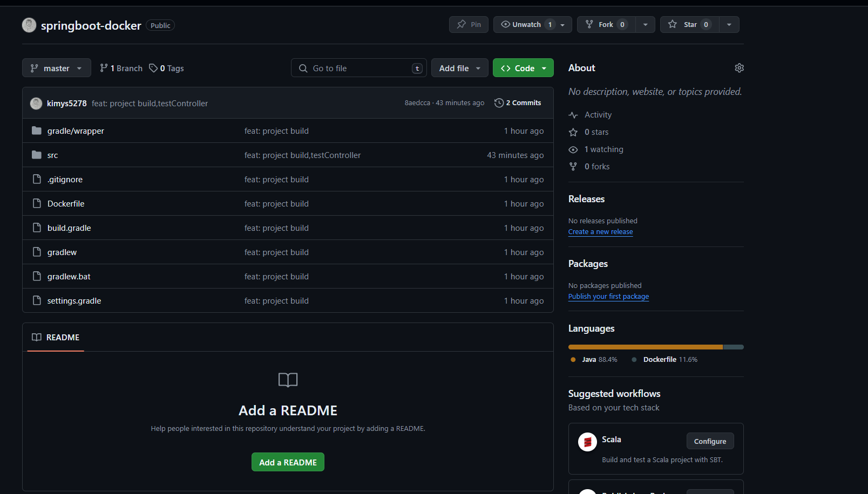
Task: Fork the springboot-docker repository
Action: [606, 24]
